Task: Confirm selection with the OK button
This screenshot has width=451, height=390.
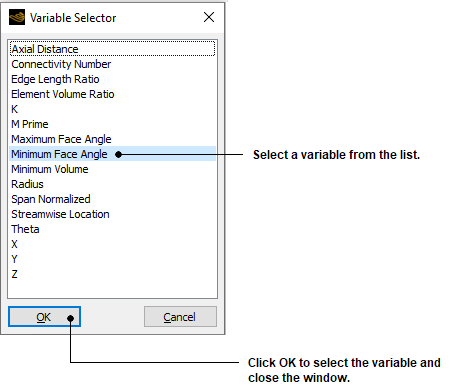Action: pyautogui.click(x=44, y=317)
